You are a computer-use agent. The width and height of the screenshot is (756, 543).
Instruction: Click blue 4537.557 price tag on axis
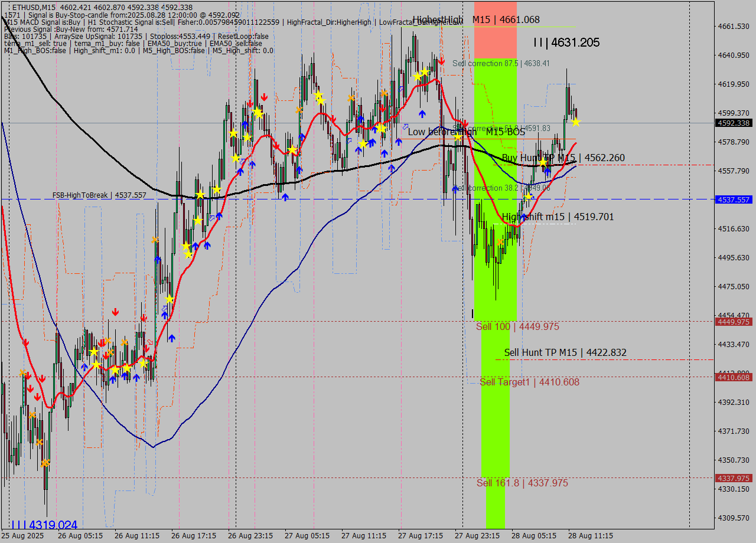pyautogui.click(x=734, y=199)
